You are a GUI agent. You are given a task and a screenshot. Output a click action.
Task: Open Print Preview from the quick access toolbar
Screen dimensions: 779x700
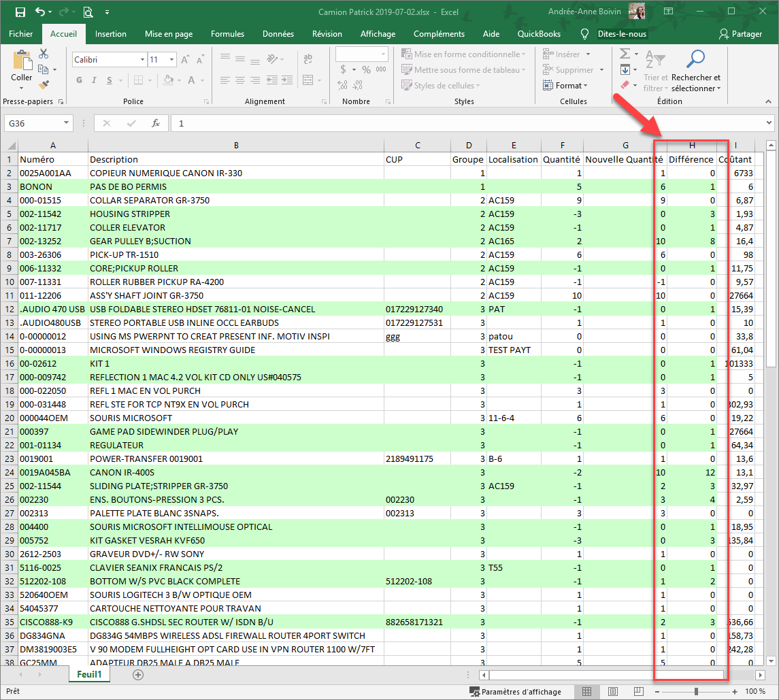click(x=88, y=12)
